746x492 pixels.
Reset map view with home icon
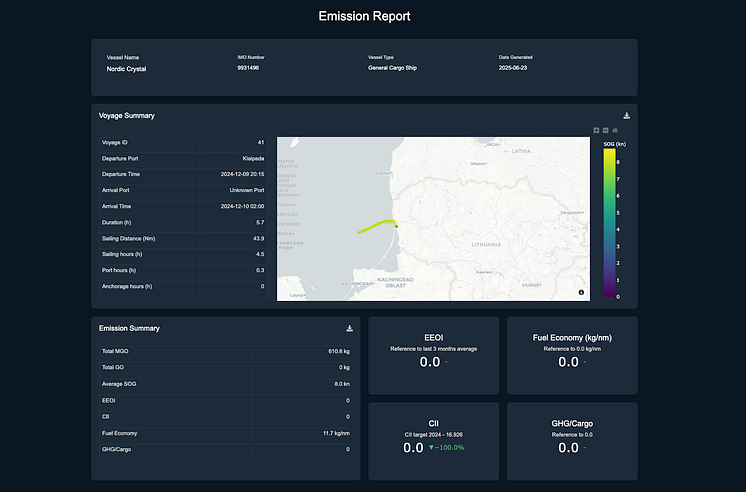click(x=616, y=130)
